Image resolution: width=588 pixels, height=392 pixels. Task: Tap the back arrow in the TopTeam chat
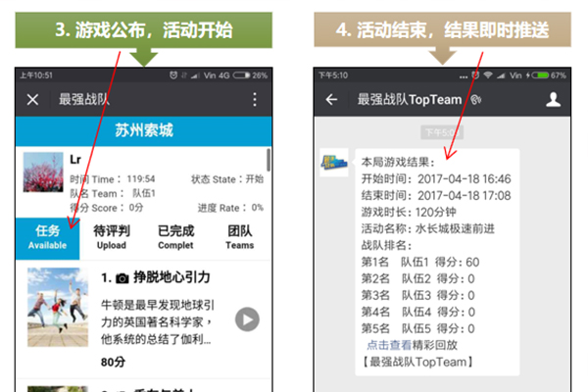(331, 99)
